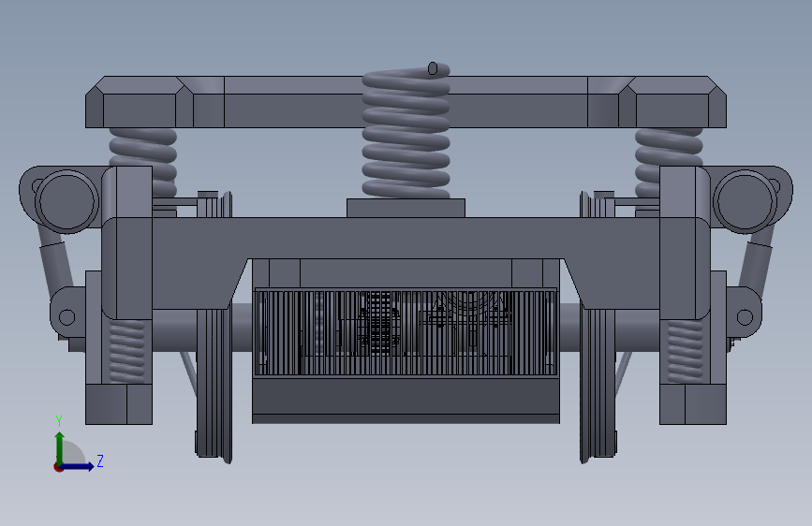
Task: Select the large center coil spring
Action: coord(406,130)
